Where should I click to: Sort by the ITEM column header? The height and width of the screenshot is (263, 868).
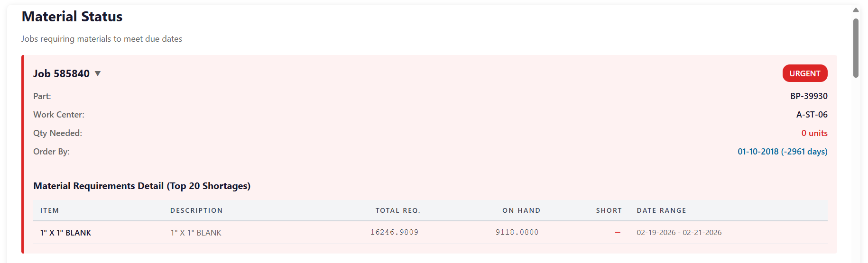tap(50, 210)
